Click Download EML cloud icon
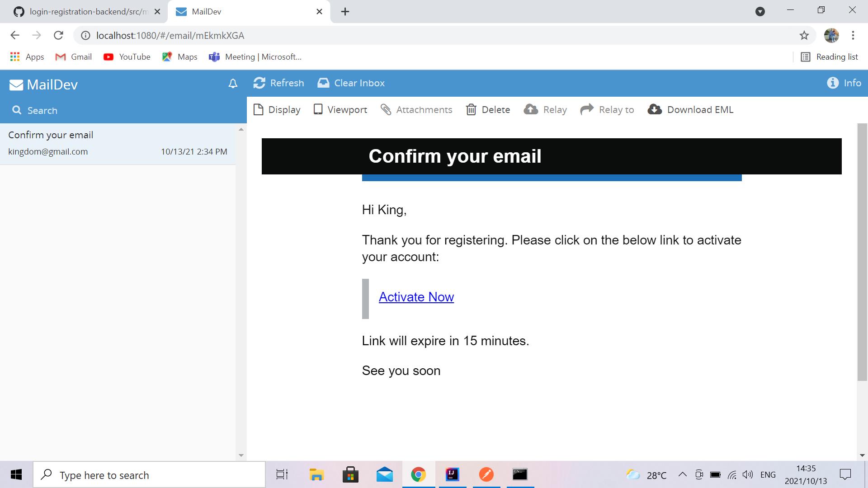This screenshot has height=488, width=868. click(655, 110)
